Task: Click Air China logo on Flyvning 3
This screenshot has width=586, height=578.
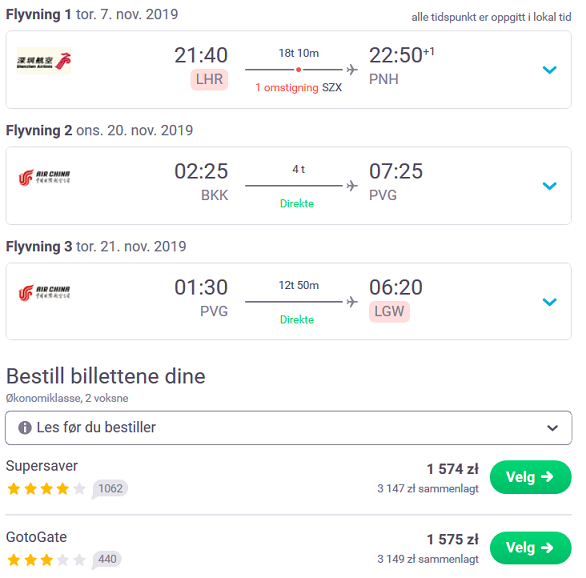Action: [44, 293]
